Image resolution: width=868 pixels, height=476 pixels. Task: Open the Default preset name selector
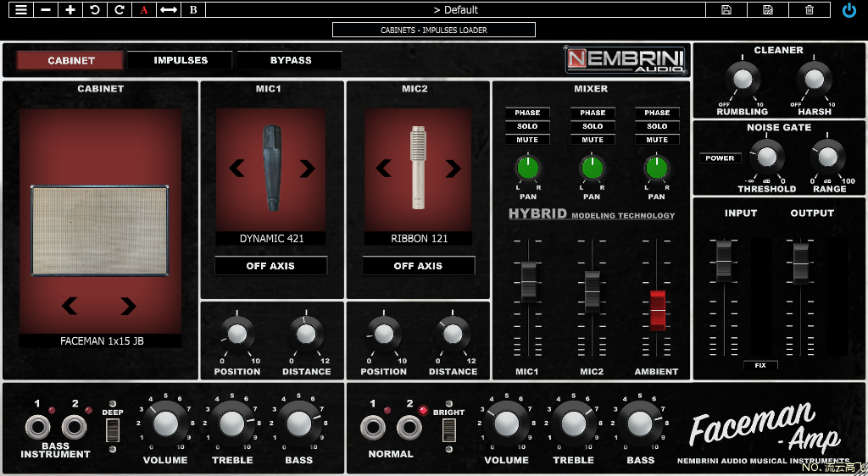point(455,9)
